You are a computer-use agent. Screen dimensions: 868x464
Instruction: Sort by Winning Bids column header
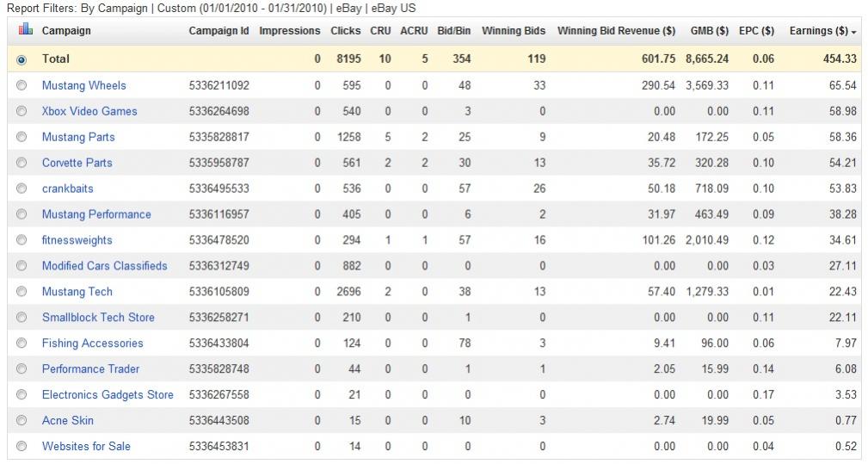[x=514, y=31]
